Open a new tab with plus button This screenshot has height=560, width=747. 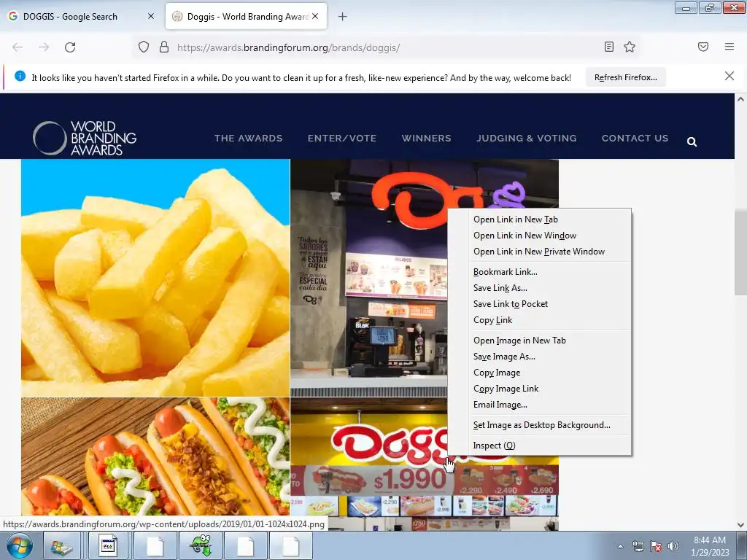pos(342,17)
